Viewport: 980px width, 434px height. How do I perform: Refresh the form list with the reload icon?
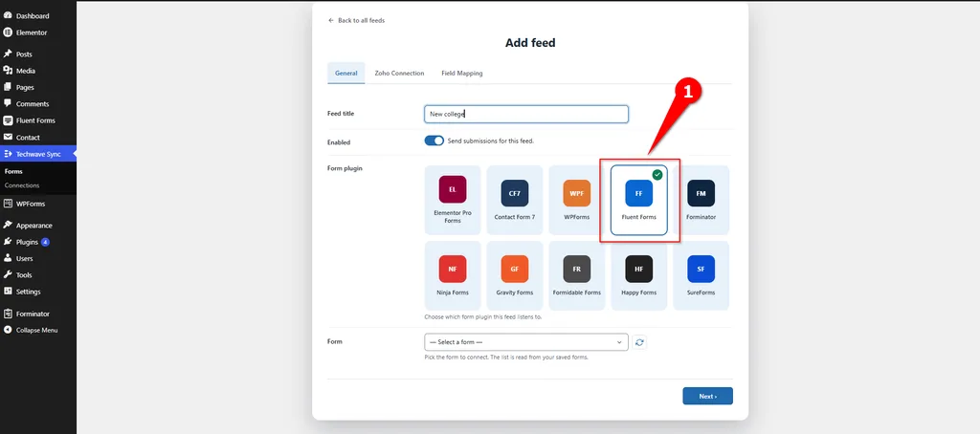[x=638, y=342]
